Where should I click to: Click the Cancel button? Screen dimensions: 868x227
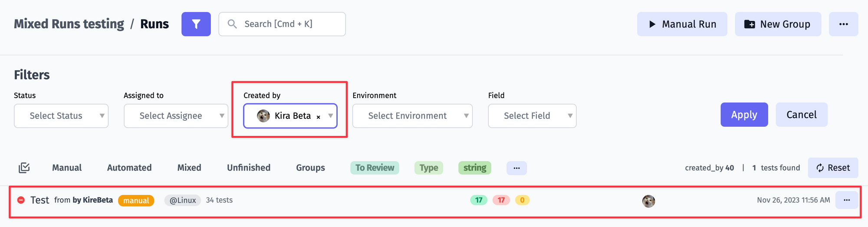[802, 115]
